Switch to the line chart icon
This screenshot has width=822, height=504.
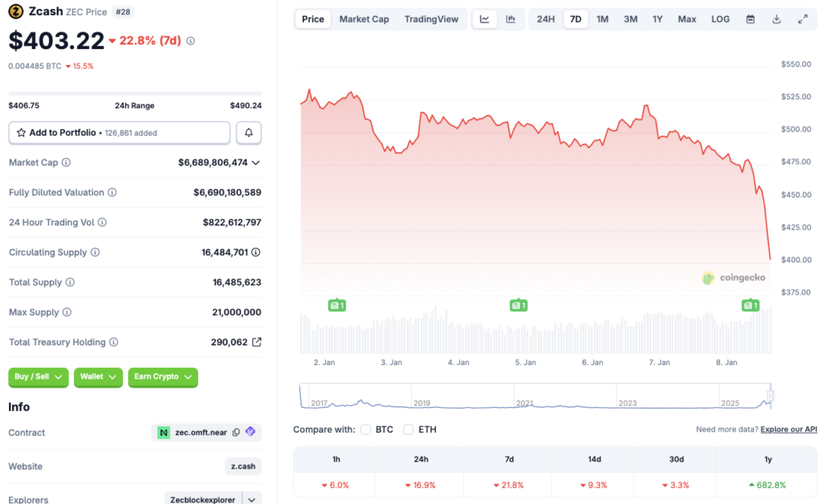point(485,18)
